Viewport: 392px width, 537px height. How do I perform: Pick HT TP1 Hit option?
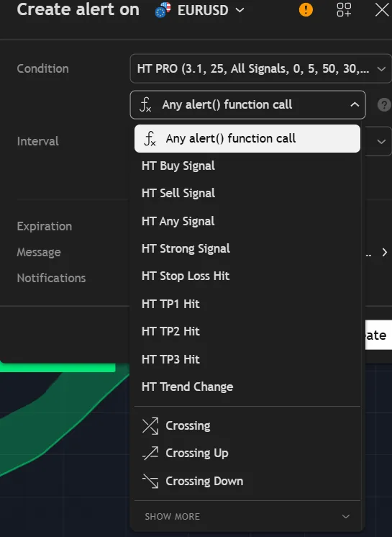(x=247, y=304)
